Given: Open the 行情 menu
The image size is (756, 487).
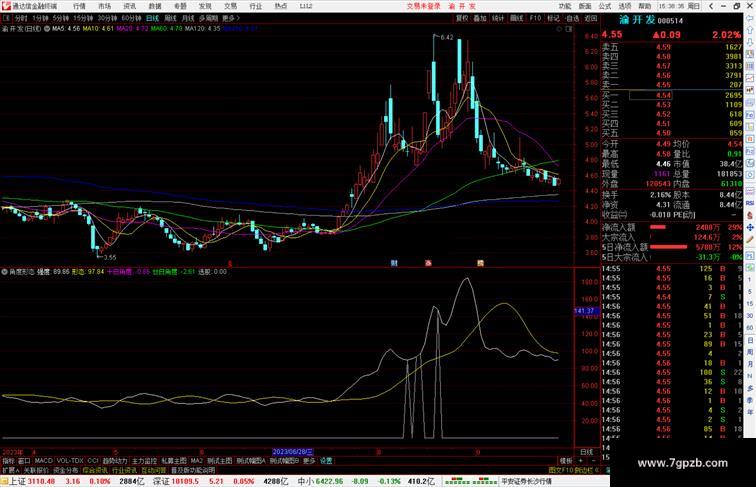Looking at the screenshot, I should 79,6.
